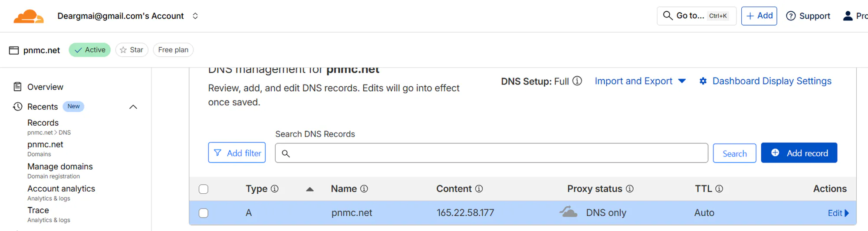Open the account switcher dropdown
This screenshot has width=868, height=231.
tap(195, 16)
